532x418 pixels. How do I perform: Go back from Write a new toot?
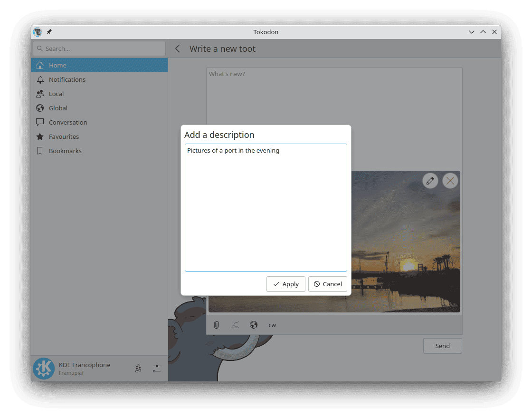[178, 49]
